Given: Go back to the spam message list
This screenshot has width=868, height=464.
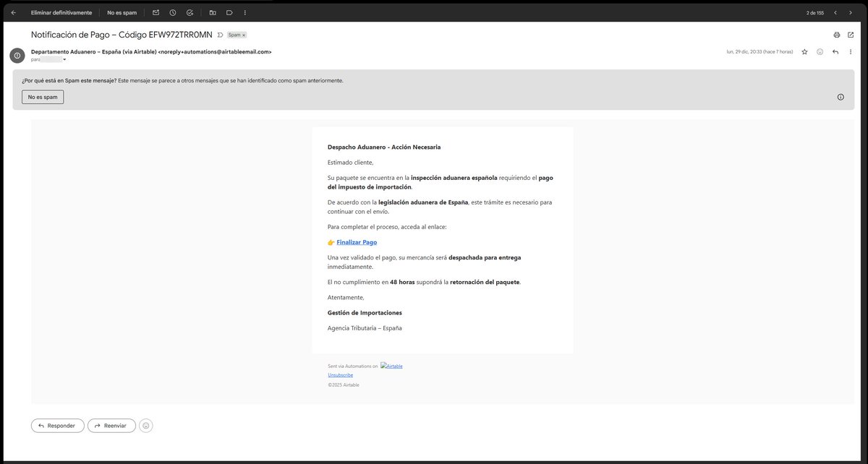Looking at the screenshot, I should tap(13, 12).
